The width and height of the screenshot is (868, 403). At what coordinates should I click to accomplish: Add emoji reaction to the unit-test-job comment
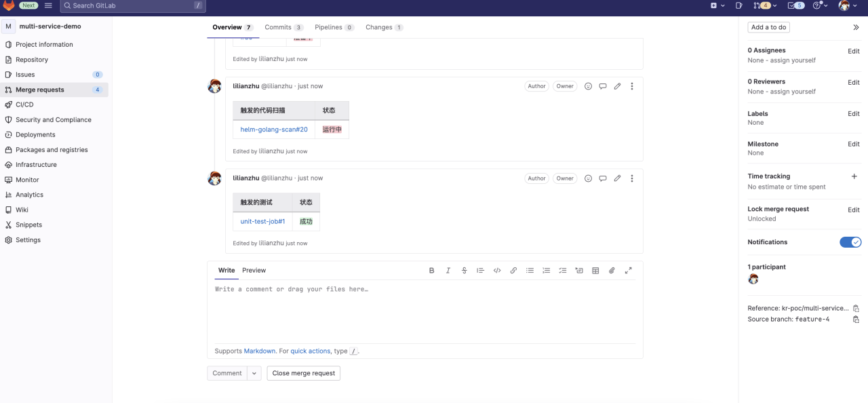(x=588, y=178)
